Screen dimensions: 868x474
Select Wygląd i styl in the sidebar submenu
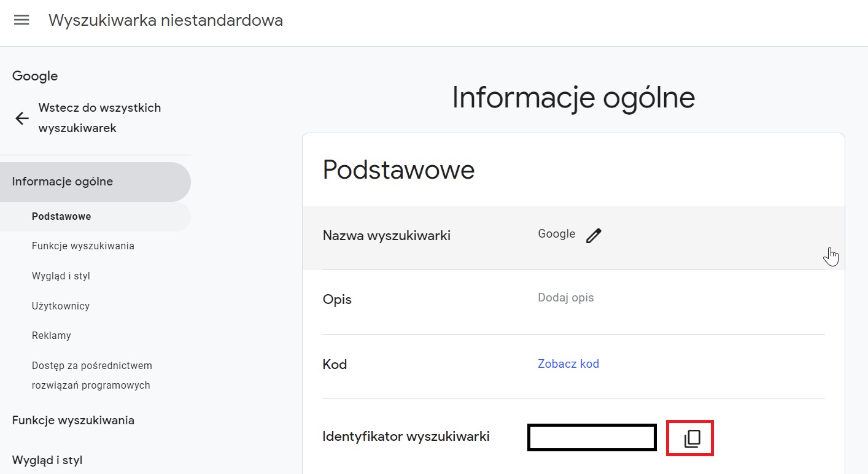[x=61, y=276]
